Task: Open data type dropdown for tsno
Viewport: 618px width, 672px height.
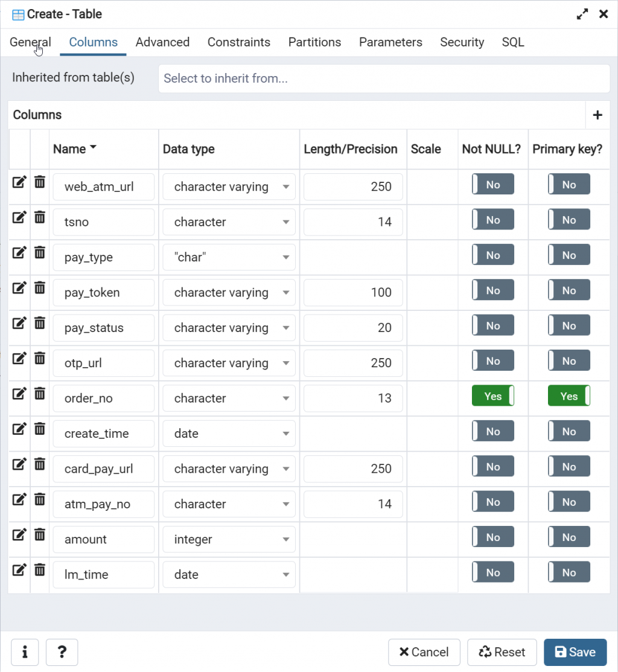Action: (229, 222)
